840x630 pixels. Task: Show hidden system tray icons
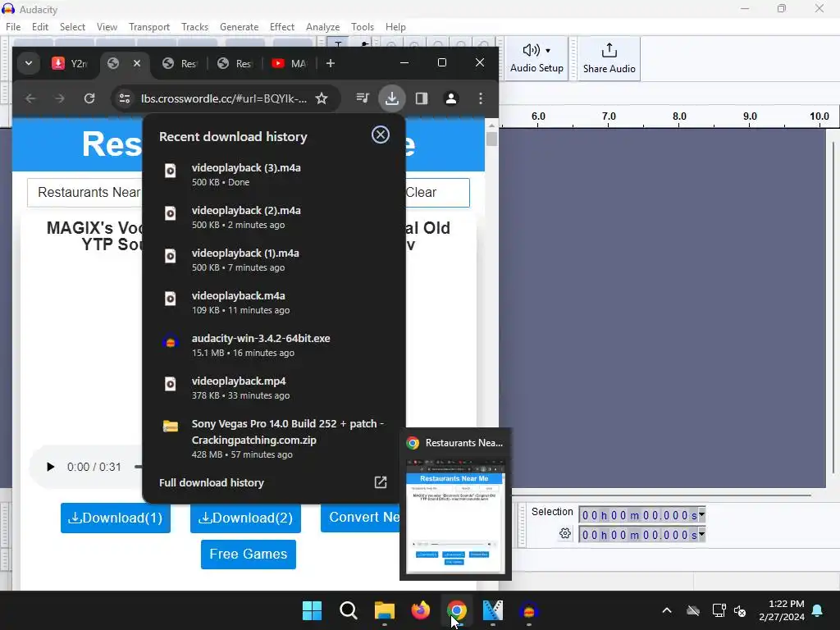click(667, 610)
